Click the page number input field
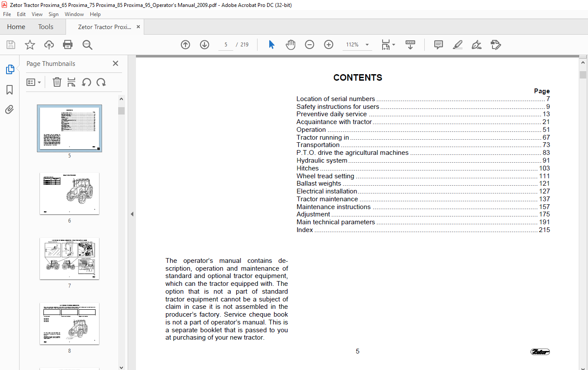The width and height of the screenshot is (588, 370). tap(225, 45)
